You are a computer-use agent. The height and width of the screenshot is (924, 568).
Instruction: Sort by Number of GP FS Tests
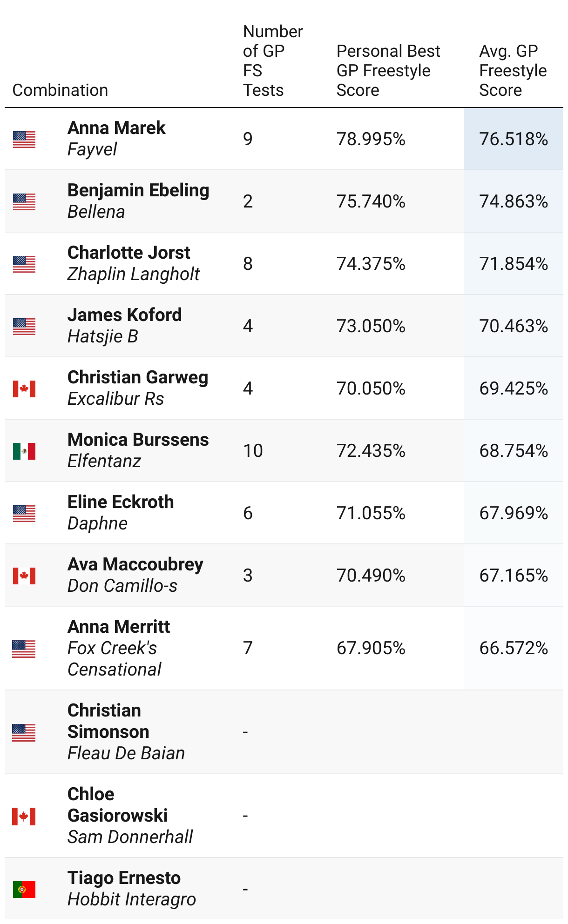pyautogui.click(x=272, y=60)
